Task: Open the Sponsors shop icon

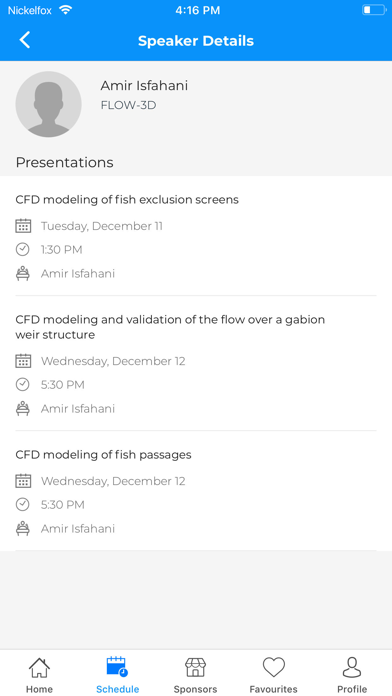Action: (195, 667)
